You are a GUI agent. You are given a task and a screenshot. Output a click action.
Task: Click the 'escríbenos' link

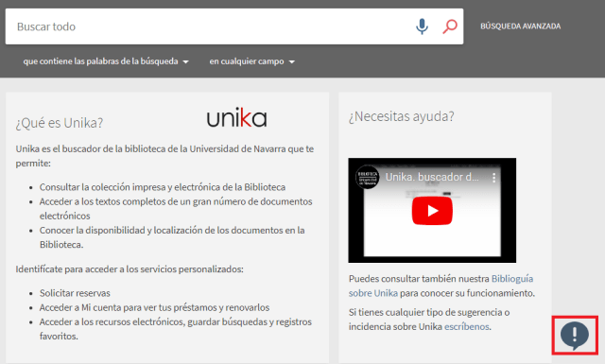467,326
